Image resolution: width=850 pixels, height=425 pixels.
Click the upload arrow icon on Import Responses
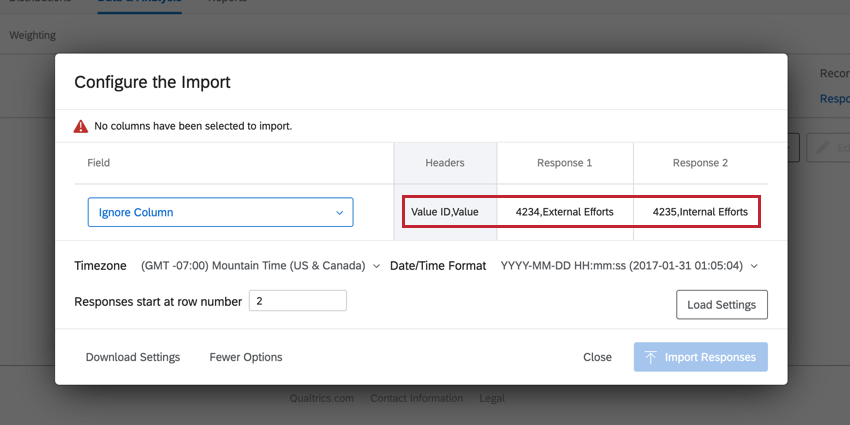650,357
